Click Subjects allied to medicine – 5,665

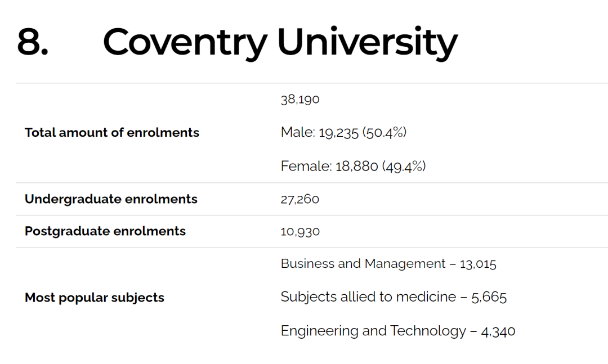coord(394,297)
